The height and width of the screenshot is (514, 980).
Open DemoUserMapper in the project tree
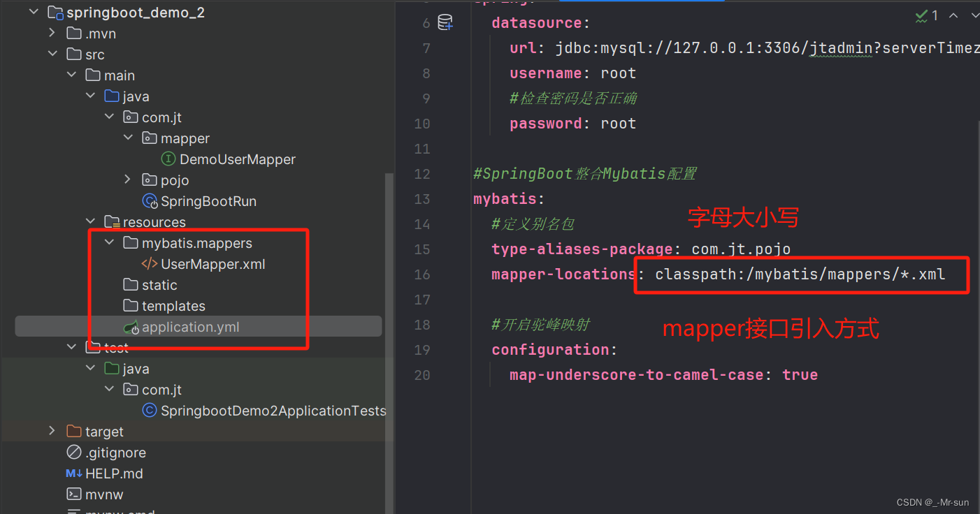238,159
